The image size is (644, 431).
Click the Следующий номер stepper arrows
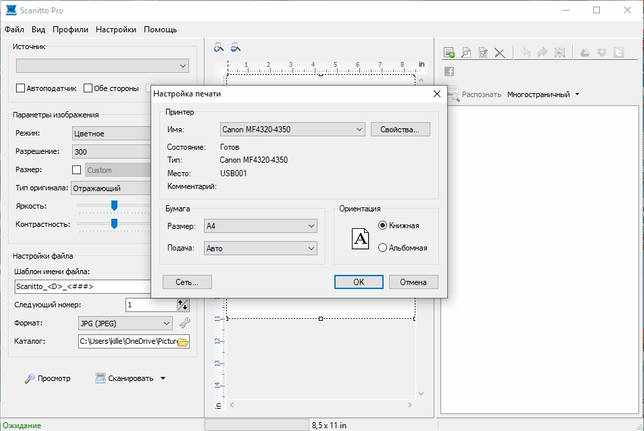tap(183, 305)
